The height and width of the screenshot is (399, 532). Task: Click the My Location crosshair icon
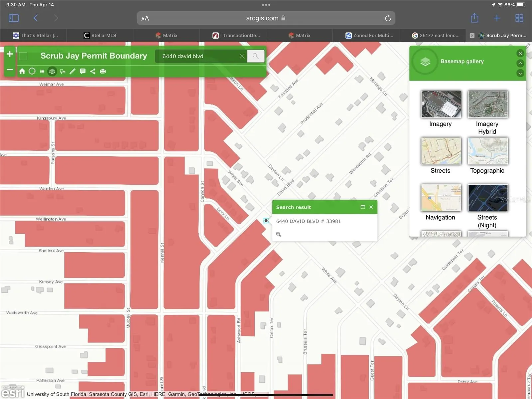[x=32, y=71]
